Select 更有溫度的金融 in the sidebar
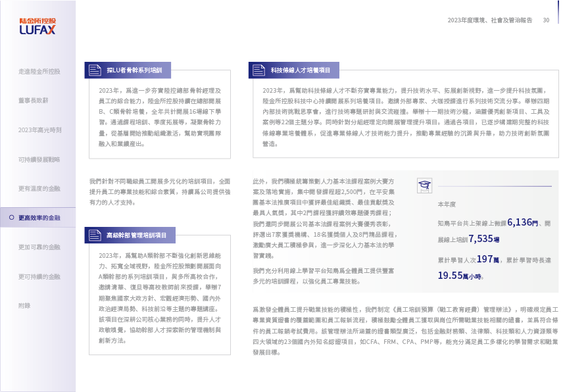The height and width of the screenshot is (392, 588). pyautogui.click(x=39, y=188)
